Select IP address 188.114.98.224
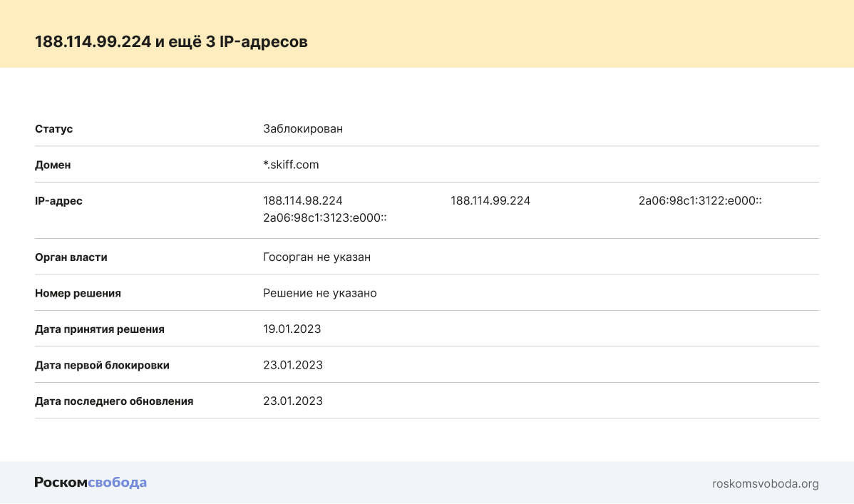Image resolution: width=854 pixels, height=504 pixels. (303, 201)
